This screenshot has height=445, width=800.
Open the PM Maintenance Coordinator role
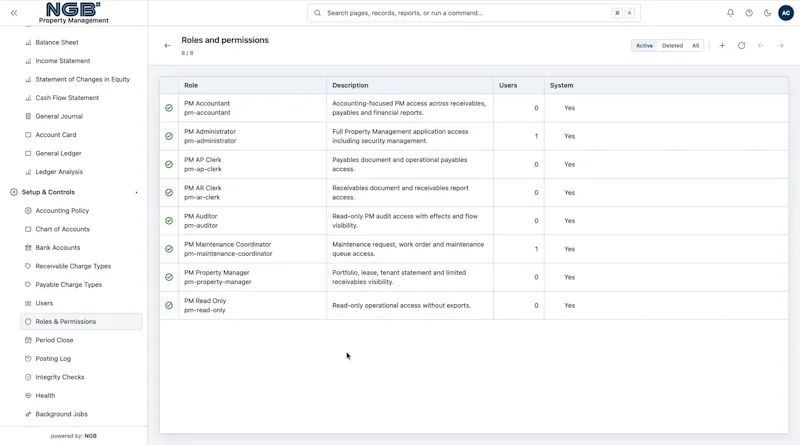point(473,249)
